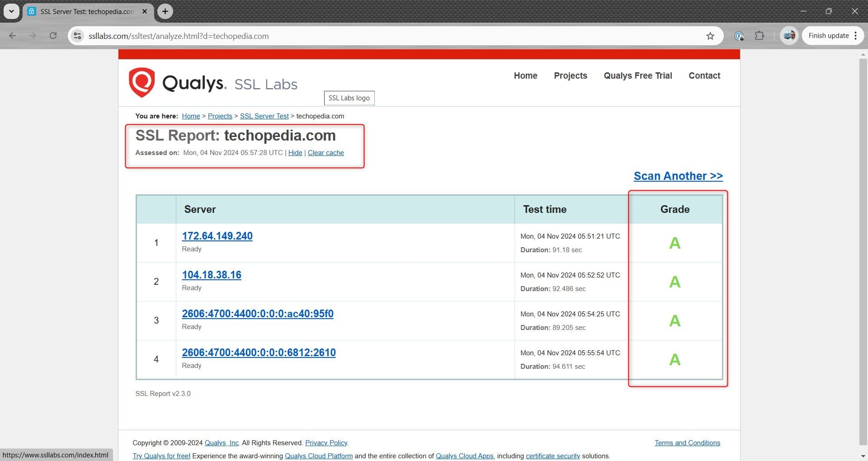868x461 pixels.
Task: Bookmark this page with the star icon
Action: click(x=710, y=36)
